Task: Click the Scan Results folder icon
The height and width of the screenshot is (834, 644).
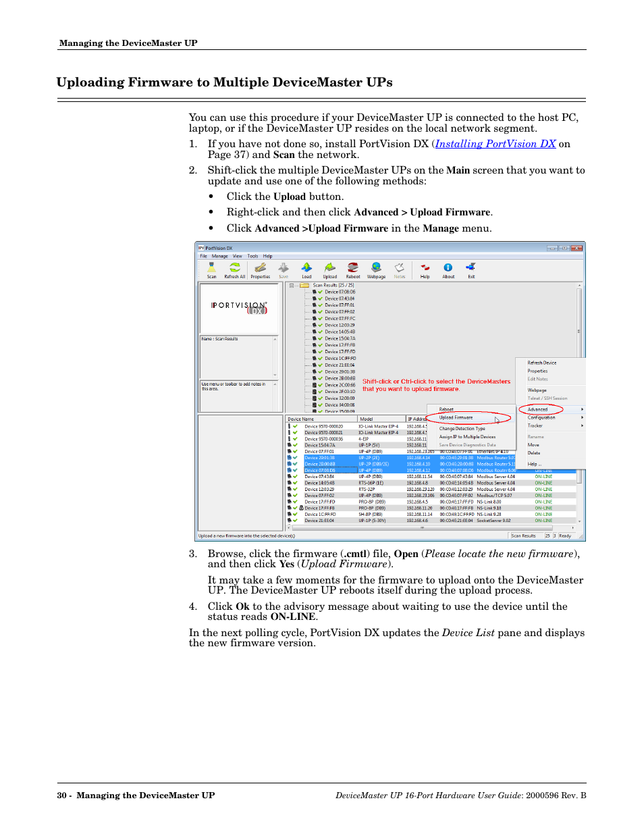Action: pos(304,286)
